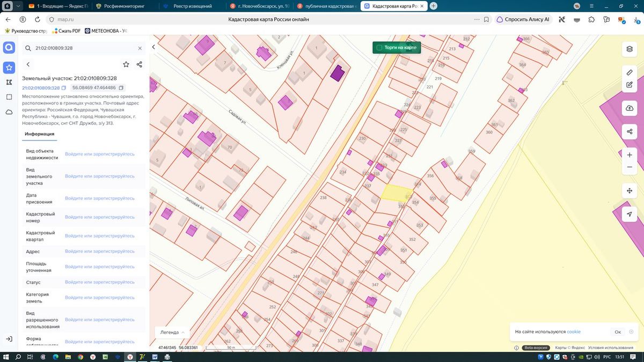Click the login arrow icon at sidebar bottom
Viewport: 644px width, 362px height.
click(x=9, y=339)
